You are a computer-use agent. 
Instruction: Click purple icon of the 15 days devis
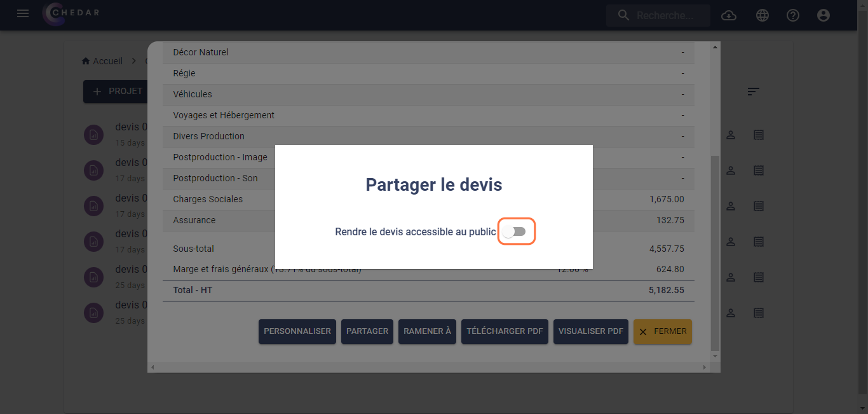point(93,134)
